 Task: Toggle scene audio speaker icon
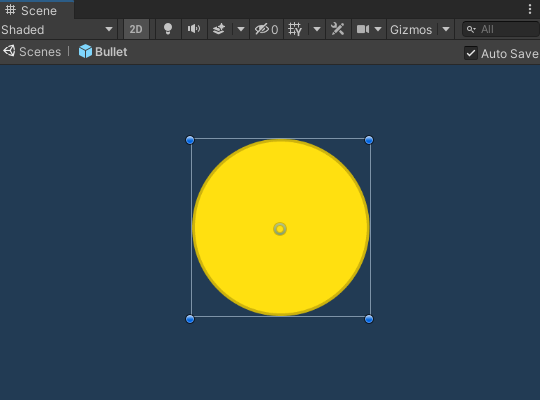[x=194, y=29]
